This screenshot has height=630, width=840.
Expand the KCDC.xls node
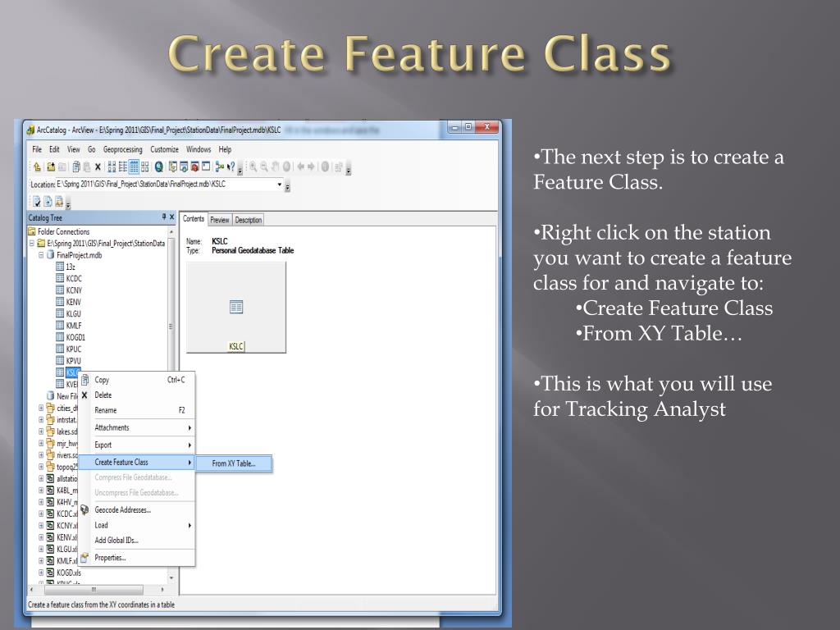[x=41, y=514]
